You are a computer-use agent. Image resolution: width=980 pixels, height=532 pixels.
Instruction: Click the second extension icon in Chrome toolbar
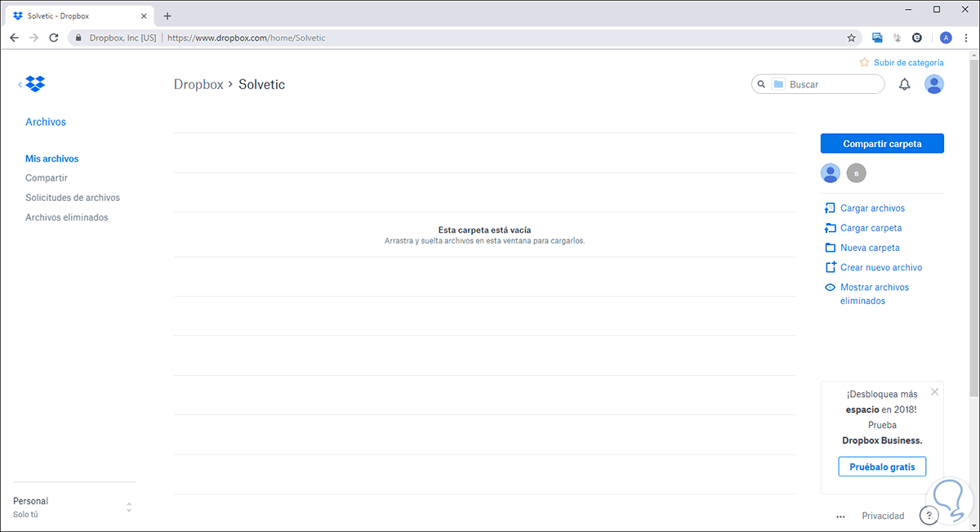point(897,38)
